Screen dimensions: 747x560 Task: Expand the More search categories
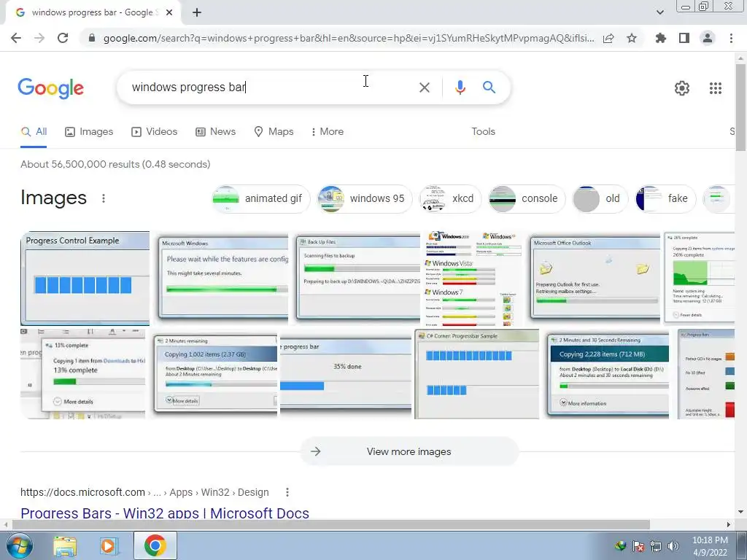pos(327,132)
